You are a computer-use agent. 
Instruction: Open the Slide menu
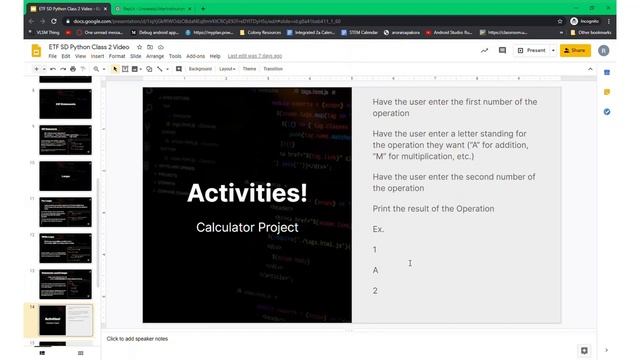[136, 56]
